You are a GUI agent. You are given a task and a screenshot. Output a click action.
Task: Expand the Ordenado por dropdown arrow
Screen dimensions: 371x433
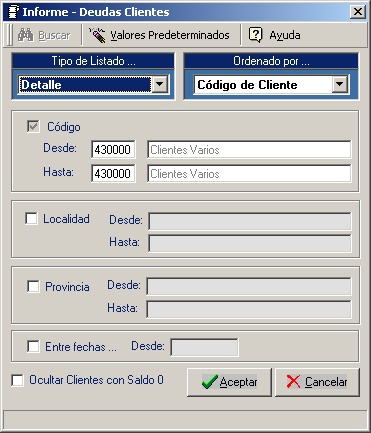point(340,84)
